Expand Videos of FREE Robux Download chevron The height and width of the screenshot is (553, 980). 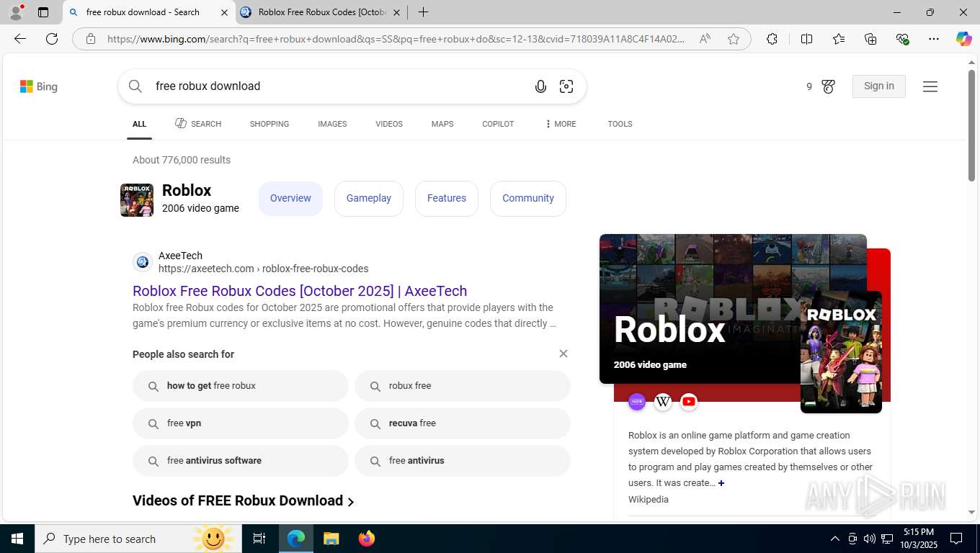[x=351, y=502]
